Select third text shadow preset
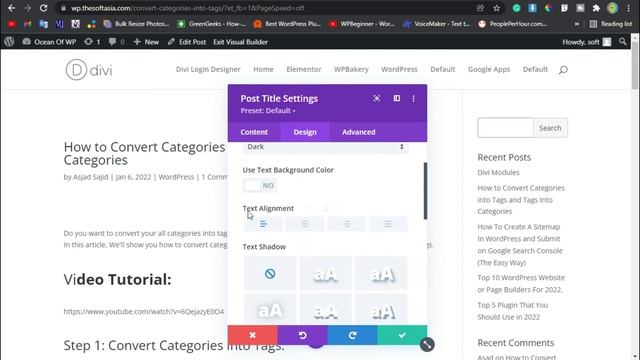This screenshot has height=360, width=640. [x=381, y=273]
